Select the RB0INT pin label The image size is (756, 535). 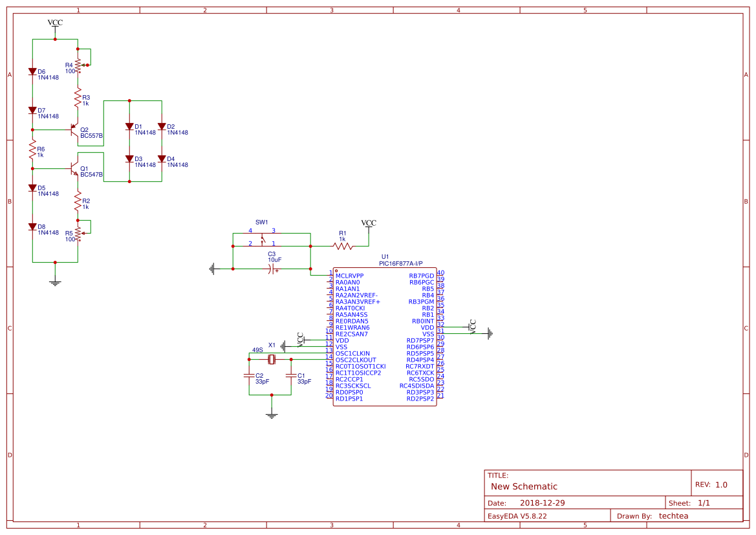coord(423,322)
